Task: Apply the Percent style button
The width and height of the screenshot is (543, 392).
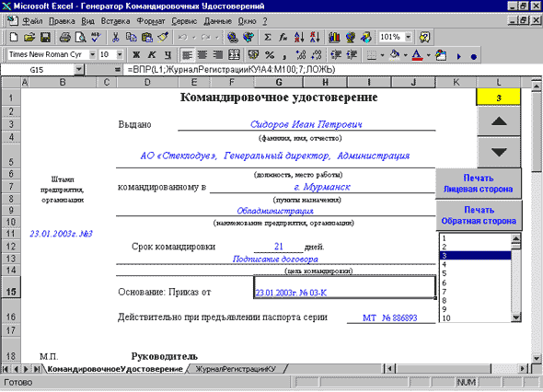Action: tap(270, 54)
